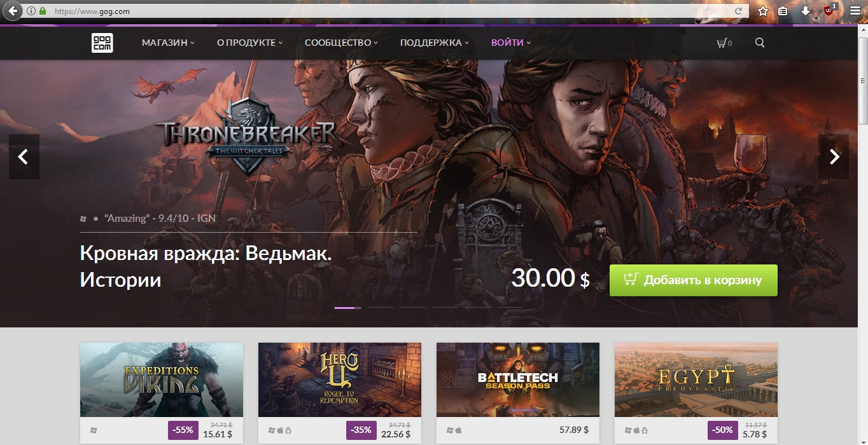Show next banner with right arrow
Screen dimensions: 868x445
point(834,156)
